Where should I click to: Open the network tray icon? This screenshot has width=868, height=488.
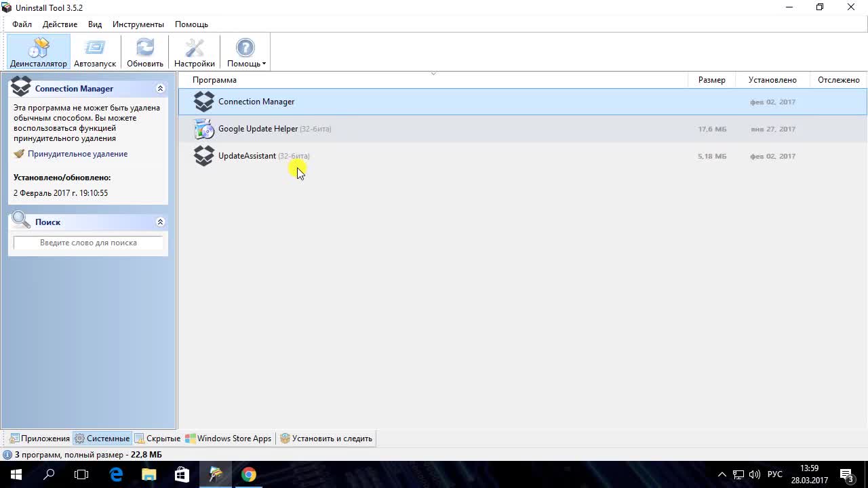coord(738,474)
